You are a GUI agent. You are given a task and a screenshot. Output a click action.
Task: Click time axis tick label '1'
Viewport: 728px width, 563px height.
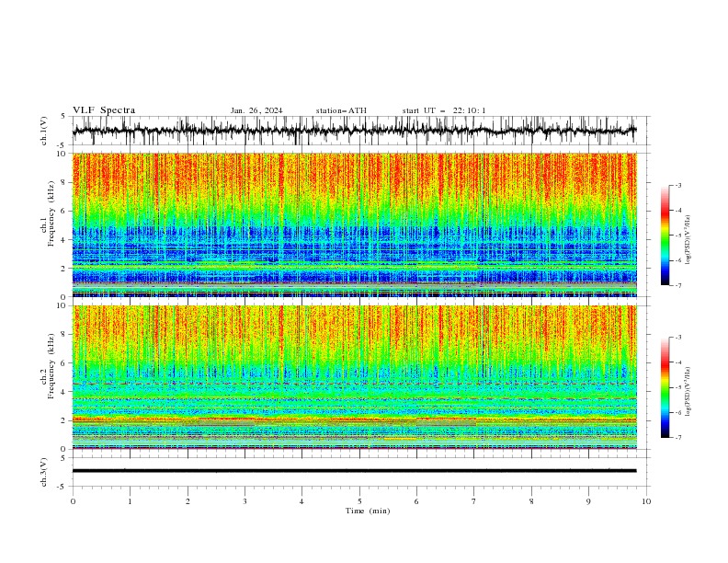(x=130, y=501)
